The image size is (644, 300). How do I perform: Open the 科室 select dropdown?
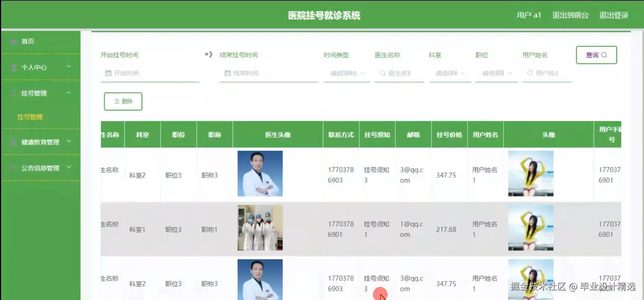450,73
